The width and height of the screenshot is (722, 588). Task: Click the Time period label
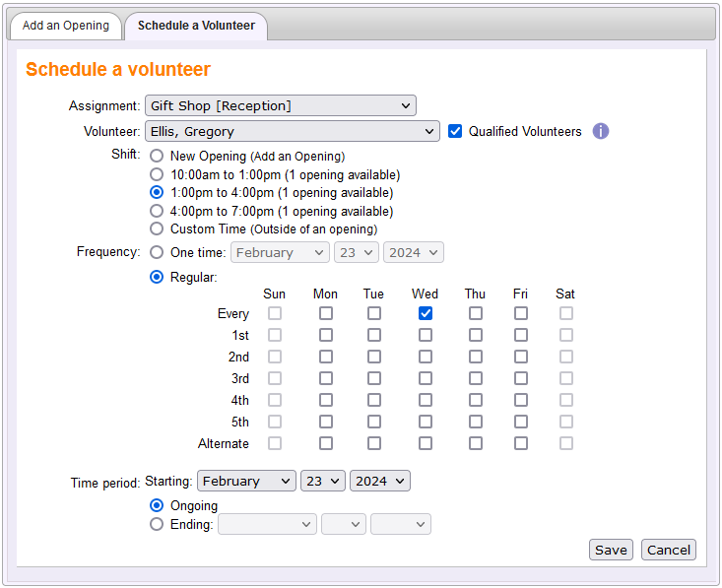pos(105,483)
